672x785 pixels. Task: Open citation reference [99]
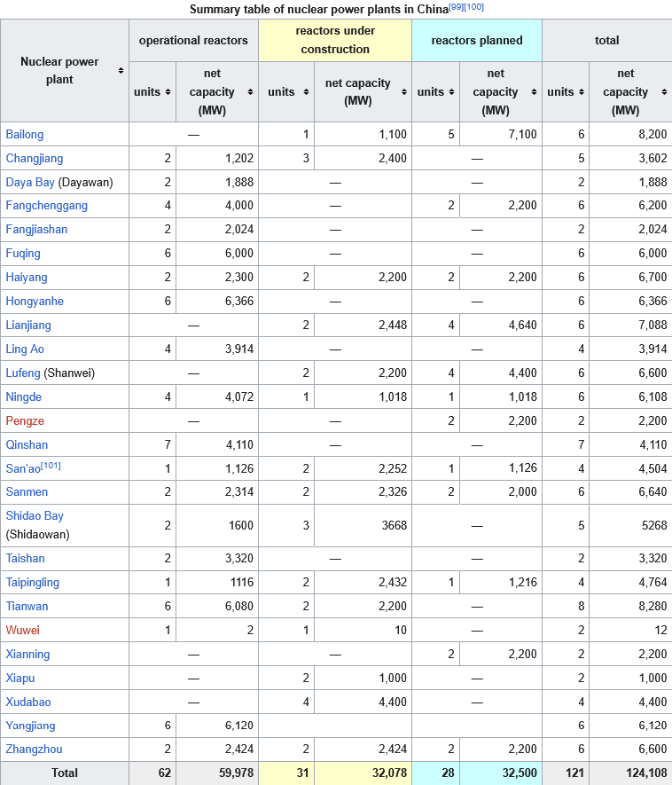click(456, 7)
